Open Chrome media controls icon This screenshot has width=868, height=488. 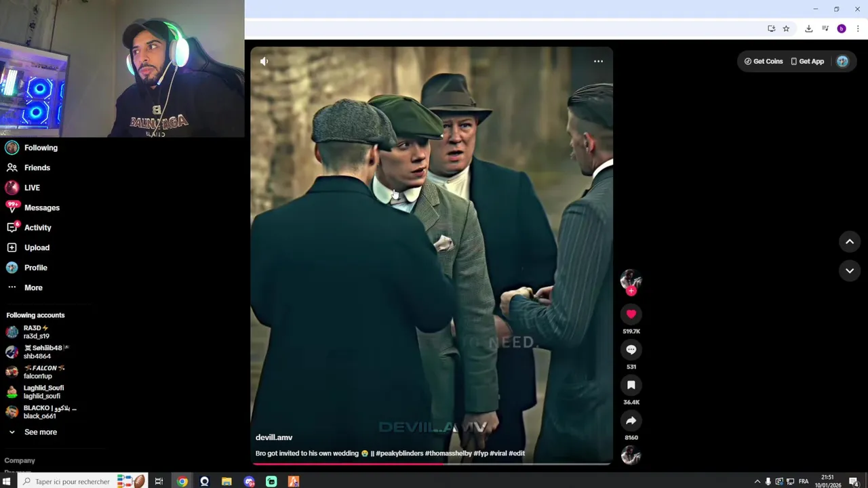pyautogui.click(x=825, y=28)
